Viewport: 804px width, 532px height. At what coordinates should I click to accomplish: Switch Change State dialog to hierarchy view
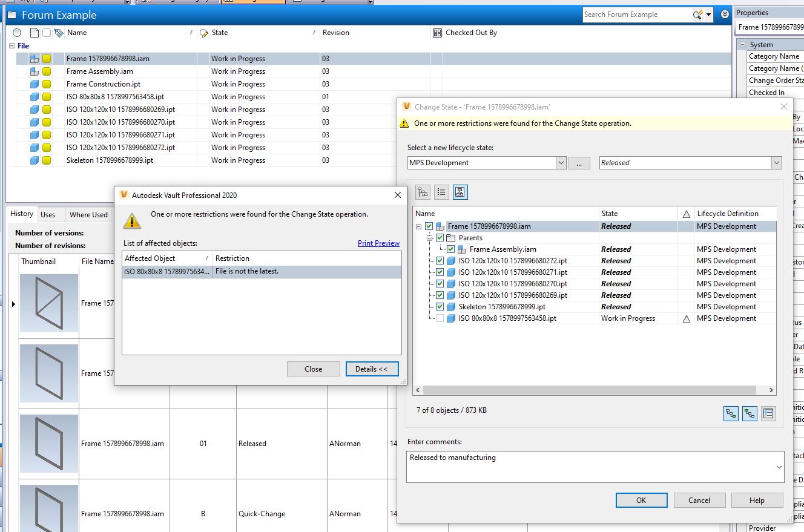[x=423, y=192]
